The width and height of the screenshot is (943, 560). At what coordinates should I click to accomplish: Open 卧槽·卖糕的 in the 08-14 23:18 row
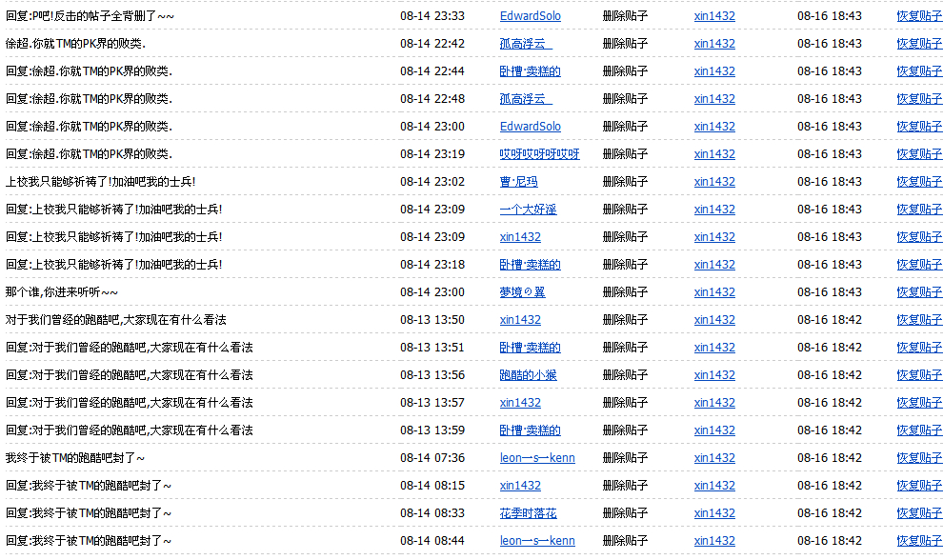(x=530, y=266)
